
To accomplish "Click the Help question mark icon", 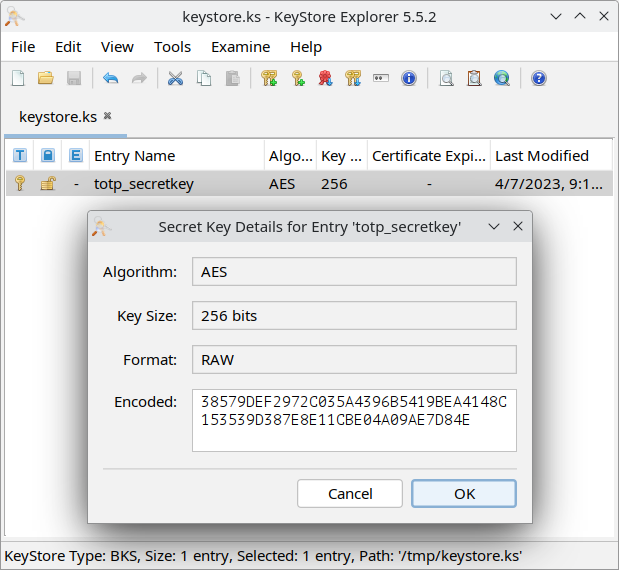I will point(539,78).
